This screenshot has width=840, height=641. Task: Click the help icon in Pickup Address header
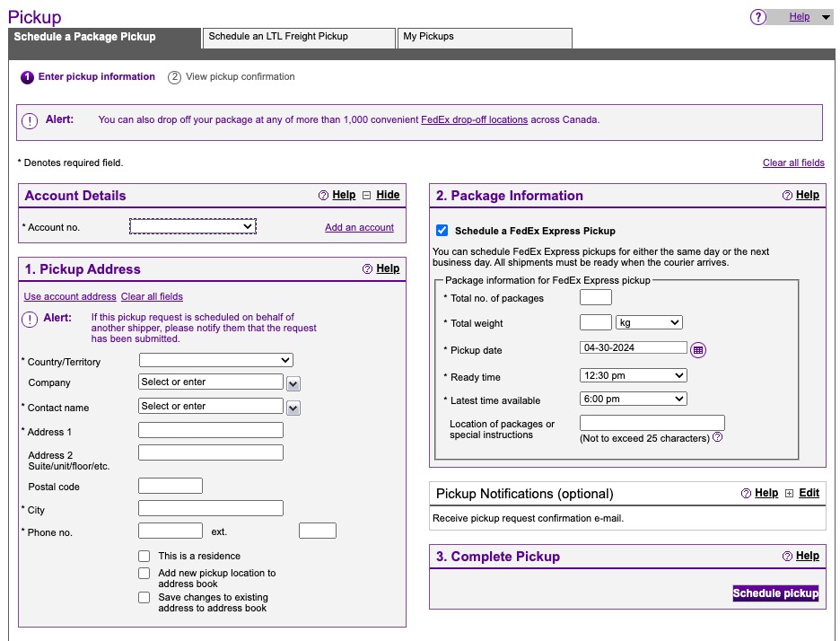(367, 268)
